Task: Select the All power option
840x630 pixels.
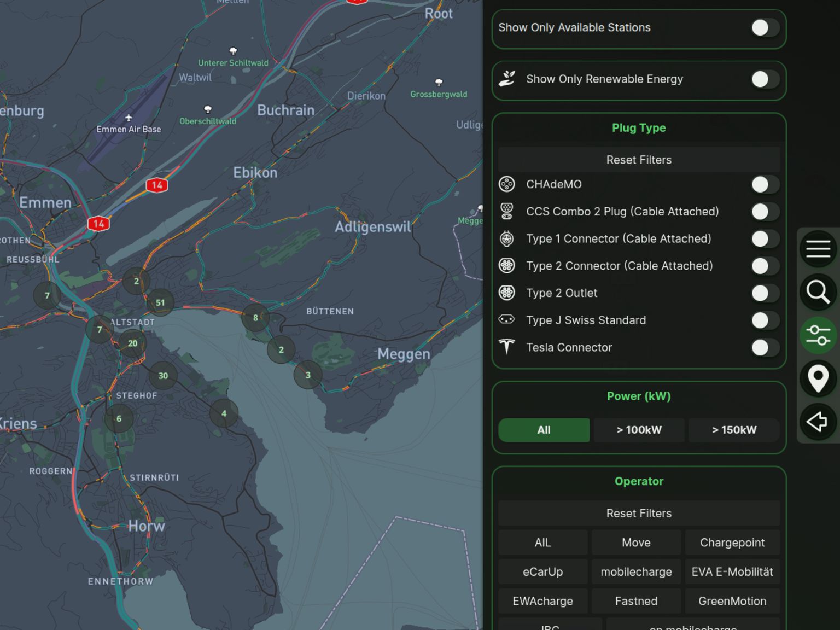Action: coord(544,430)
